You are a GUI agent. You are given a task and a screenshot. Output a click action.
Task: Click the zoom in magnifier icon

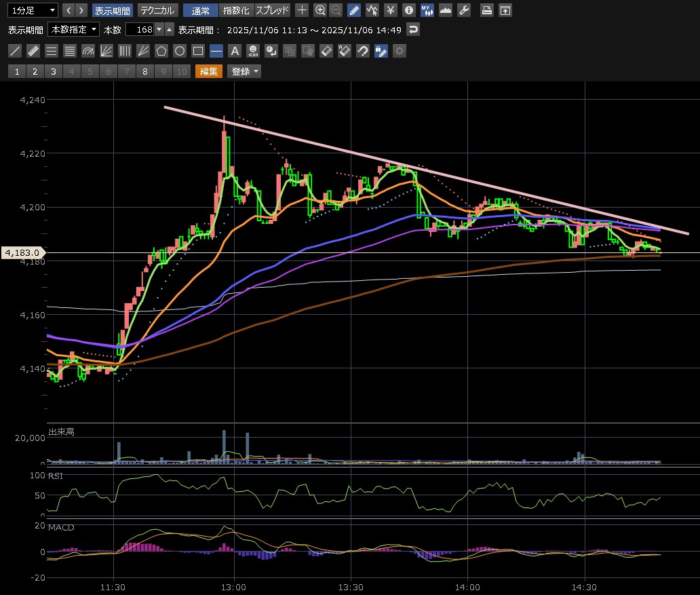tap(320, 10)
